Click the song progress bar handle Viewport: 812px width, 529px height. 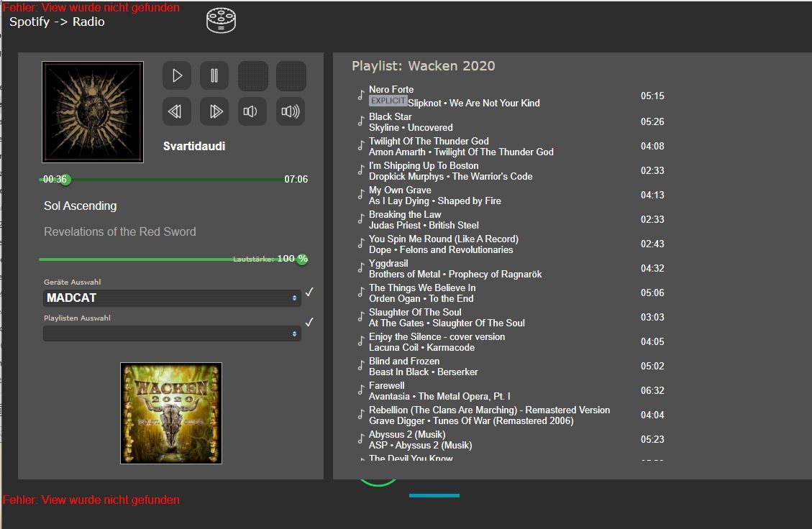[x=65, y=179]
